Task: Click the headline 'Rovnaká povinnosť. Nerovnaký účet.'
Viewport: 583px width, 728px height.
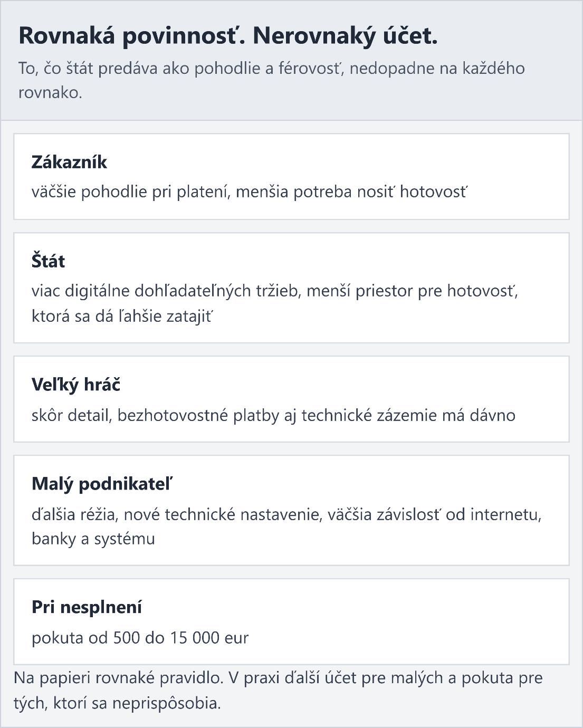Action: (x=228, y=36)
